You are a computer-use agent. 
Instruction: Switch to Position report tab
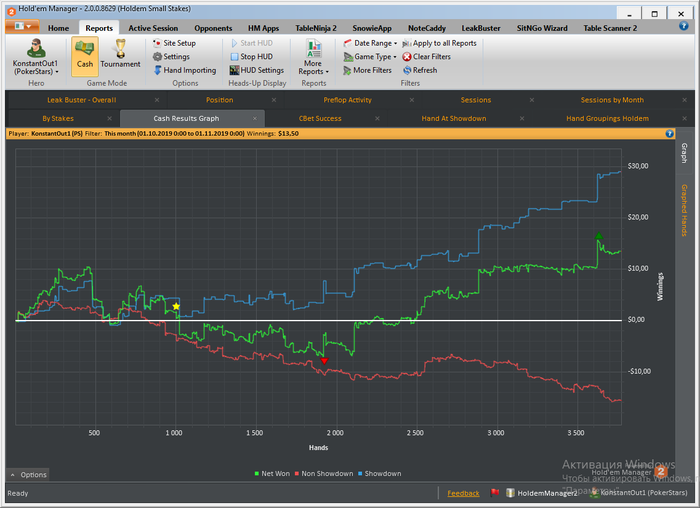pos(219,100)
